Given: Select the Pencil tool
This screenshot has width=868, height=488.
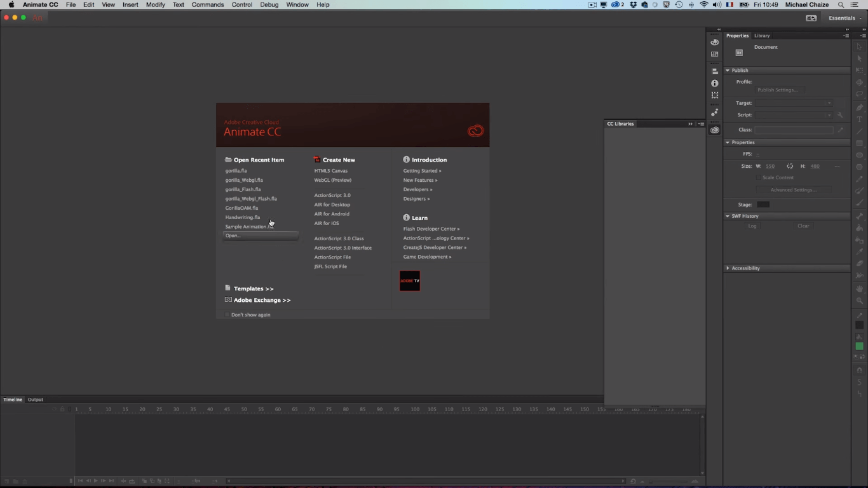Looking at the screenshot, I should pos(860,179).
